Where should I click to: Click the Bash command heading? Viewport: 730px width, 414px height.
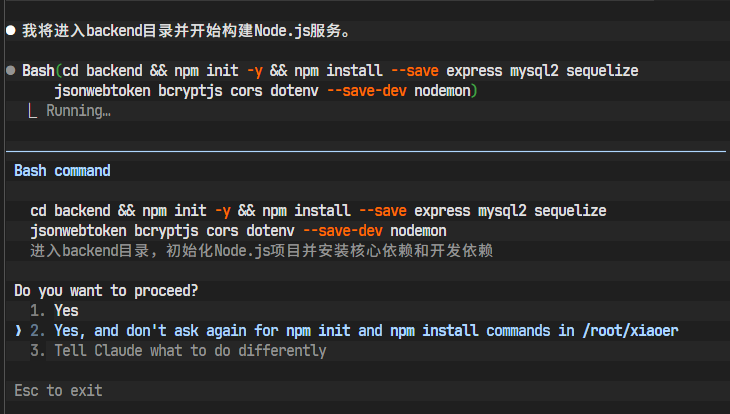[x=62, y=170]
